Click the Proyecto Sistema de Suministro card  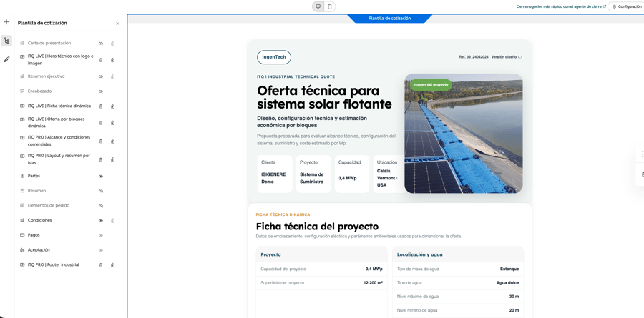313,174
